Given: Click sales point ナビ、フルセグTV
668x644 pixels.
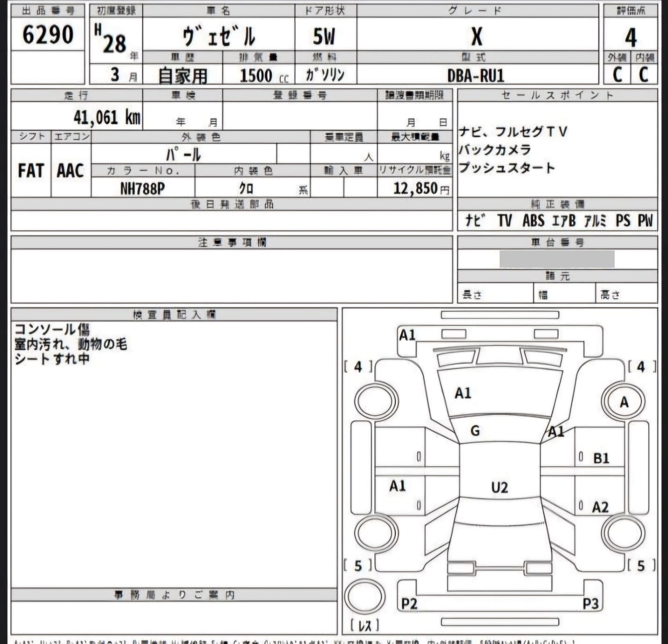Looking at the screenshot, I should (x=513, y=132).
